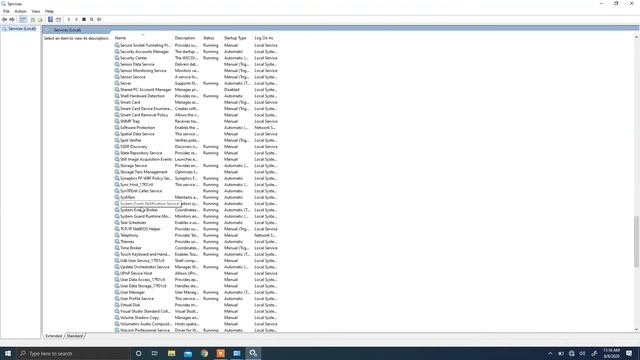Click the volume icon in the system tray
This screenshot has height=360, width=640.
(582, 353)
